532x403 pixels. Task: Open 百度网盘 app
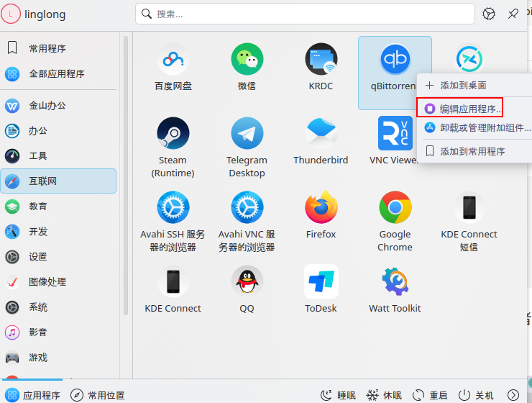click(173, 60)
